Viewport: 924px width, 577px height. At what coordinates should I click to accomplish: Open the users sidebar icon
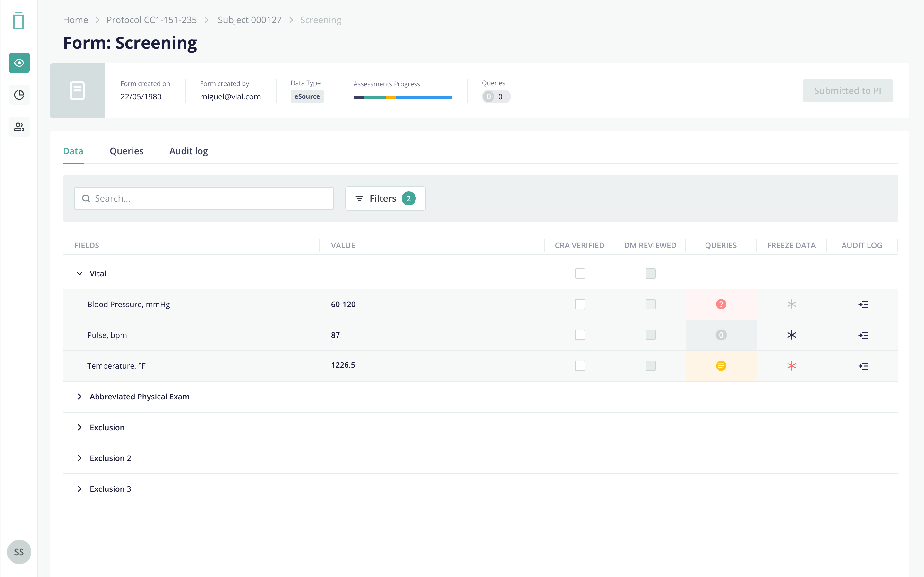pyautogui.click(x=19, y=127)
